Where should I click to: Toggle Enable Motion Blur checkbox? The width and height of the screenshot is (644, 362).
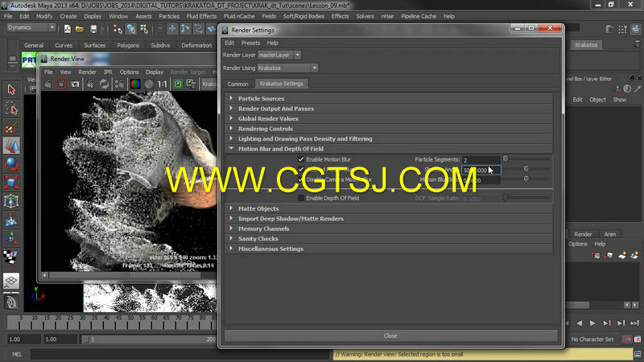[x=301, y=159]
